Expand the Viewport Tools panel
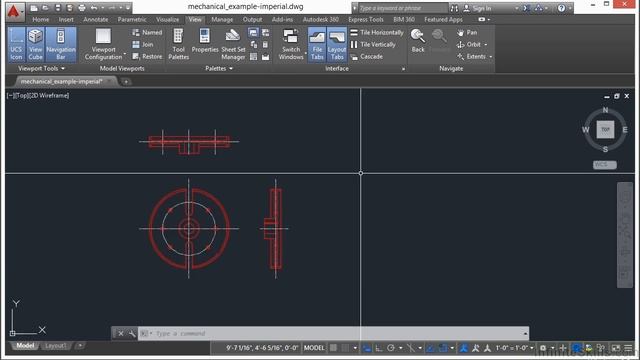The height and width of the screenshot is (360, 640). coord(42,69)
